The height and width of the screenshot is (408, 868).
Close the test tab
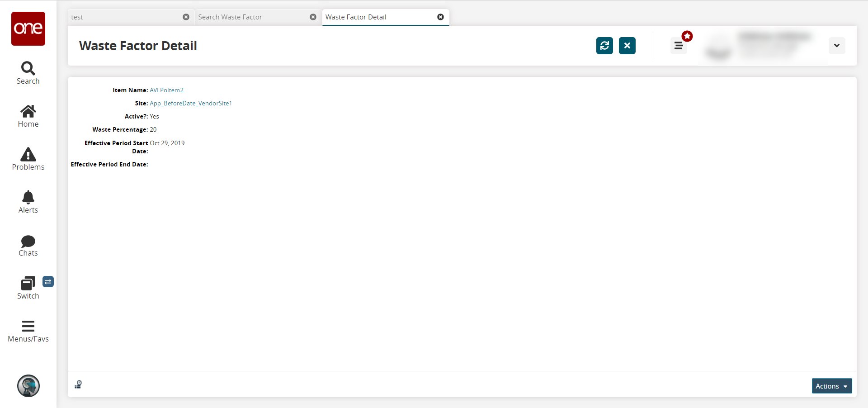[186, 17]
